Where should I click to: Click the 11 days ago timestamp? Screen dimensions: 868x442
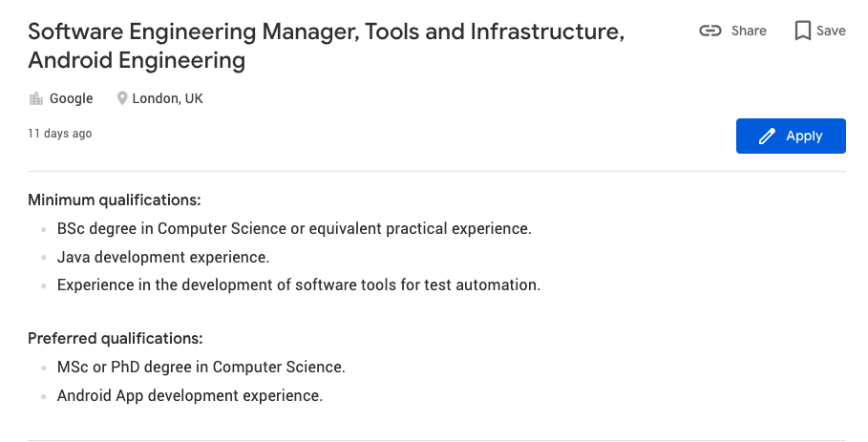(x=60, y=134)
